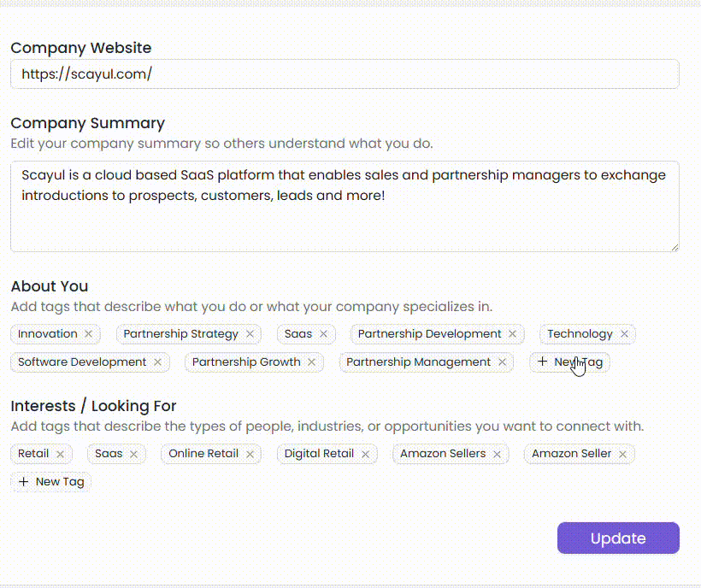701x588 pixels.
Task: Delete the Retail interest tag
Action: coord(60,454)
